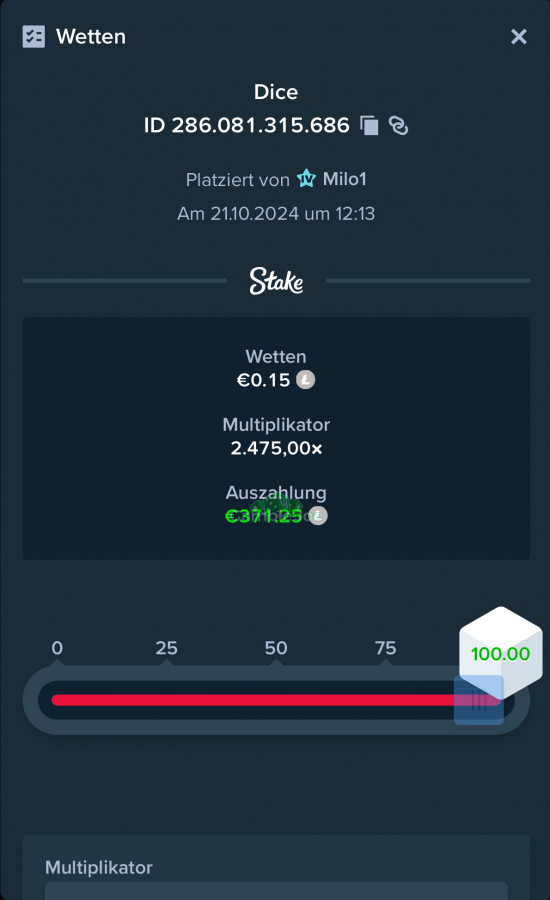Screen dimensions: 550x900
Task: Click the VIP star badge next to Milo1
Action: (306, 179)
